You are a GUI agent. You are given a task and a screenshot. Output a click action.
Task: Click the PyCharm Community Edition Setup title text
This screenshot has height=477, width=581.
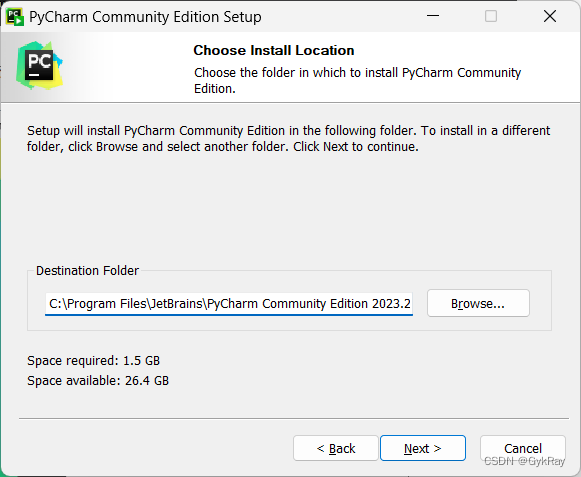pyautogui.click(x=145, y=17)
